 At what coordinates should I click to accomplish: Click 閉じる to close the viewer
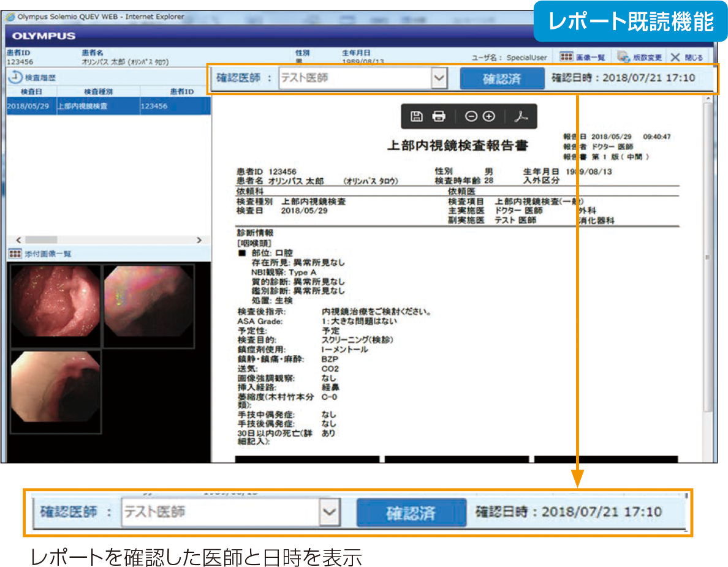pos(686,57)
